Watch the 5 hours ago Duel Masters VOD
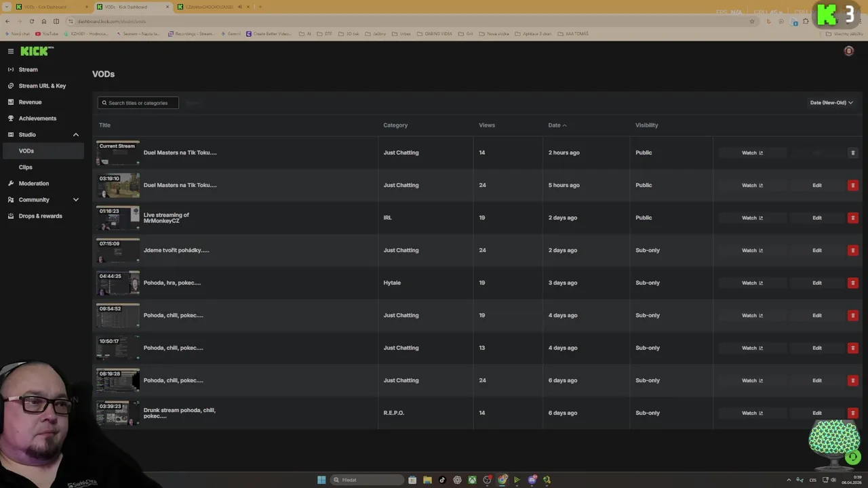The height and width of the screenshot is (488, 868). pyautogui.click(x=752, y=185)
